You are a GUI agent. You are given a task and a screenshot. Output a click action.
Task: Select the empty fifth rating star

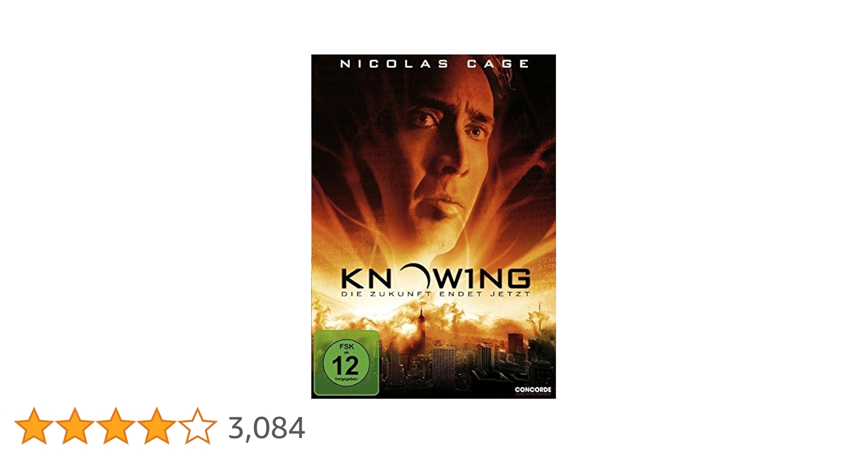coord(197,426)
